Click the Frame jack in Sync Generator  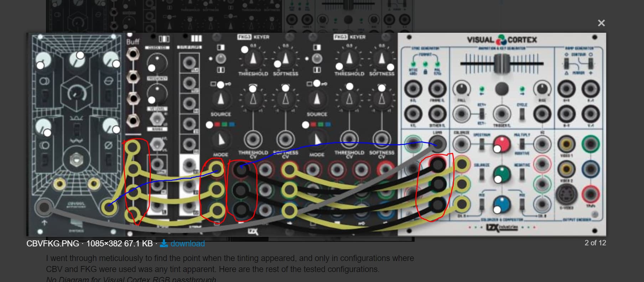click(x=437, y=89)
